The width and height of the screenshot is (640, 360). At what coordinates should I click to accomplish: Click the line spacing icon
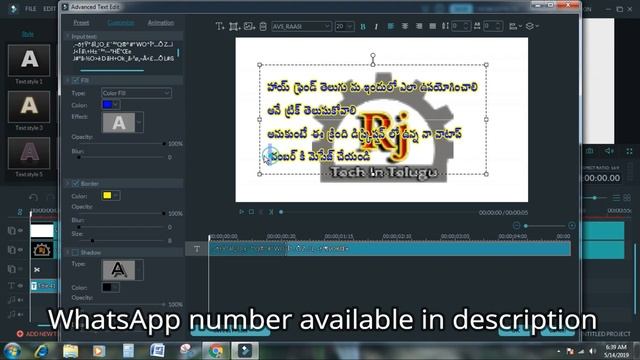[445, 26]
